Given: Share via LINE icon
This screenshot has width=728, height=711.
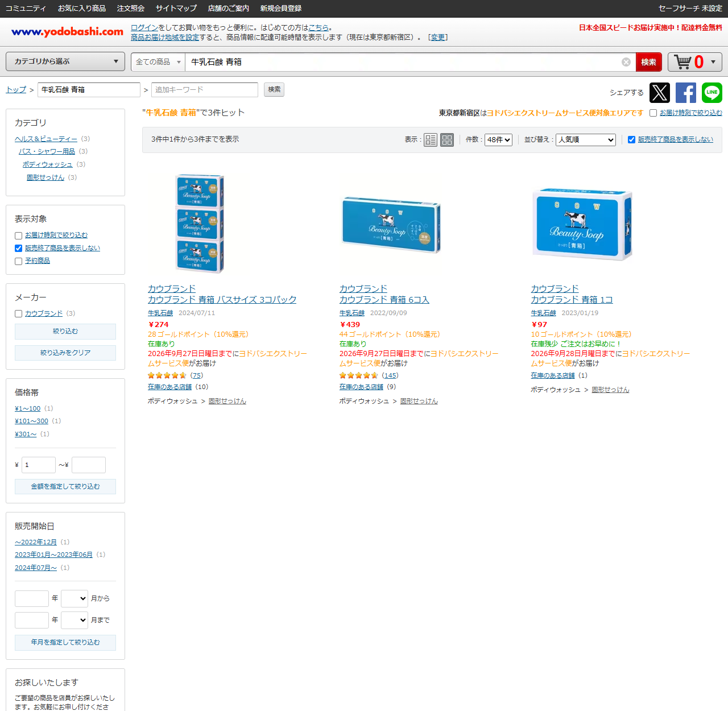Looking at the screenshot, I should click(712, 93).
